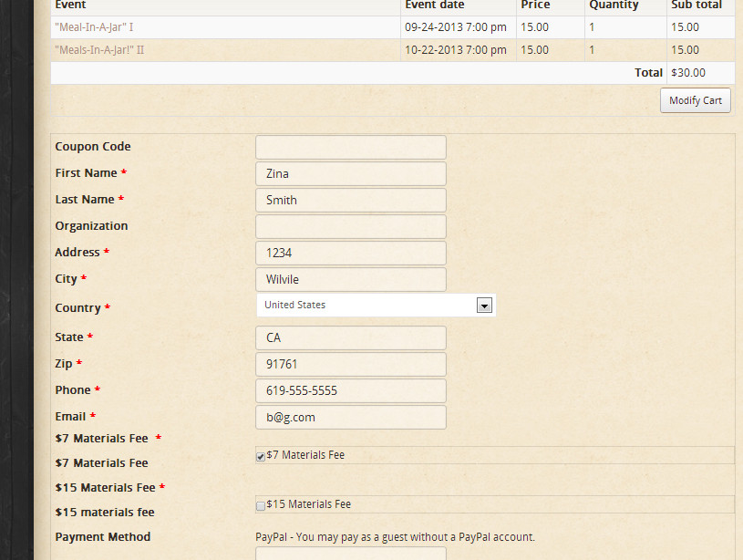
Task: Click the Phone field with 619-555-5555
Action: (x=351, y=391)
